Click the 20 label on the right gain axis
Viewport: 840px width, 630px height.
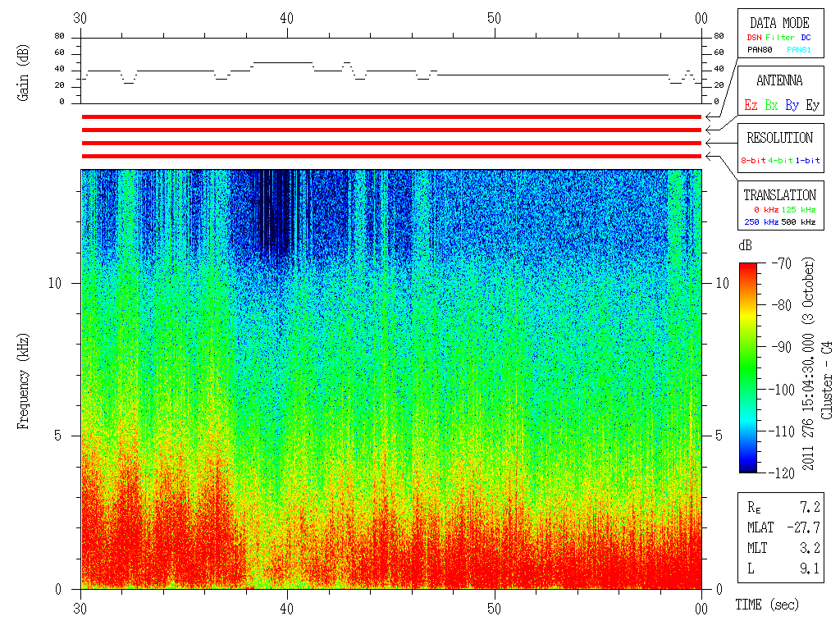click(x=719, y=85)
